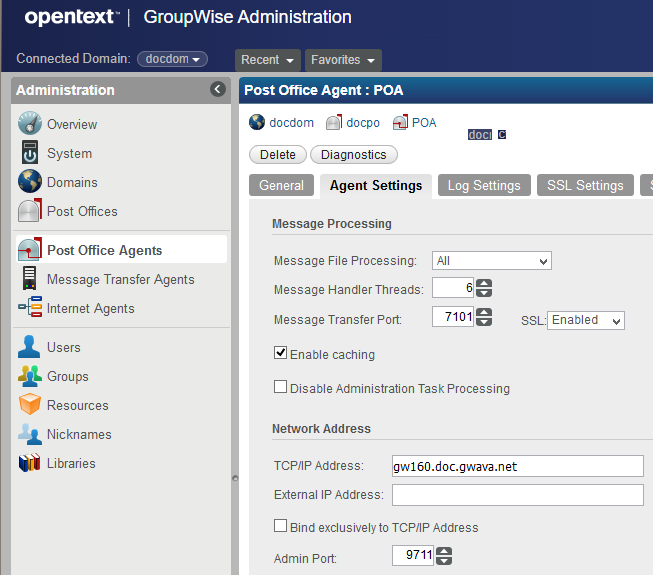Enable Bind exclusively to TCP/IP Address
Viewport: 653px width, 575px height.
281,526
